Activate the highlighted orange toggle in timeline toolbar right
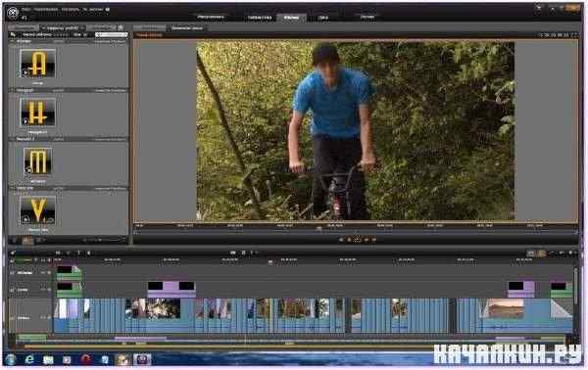Viewport: 588px width, 370px height. click(x=541, y=254)
